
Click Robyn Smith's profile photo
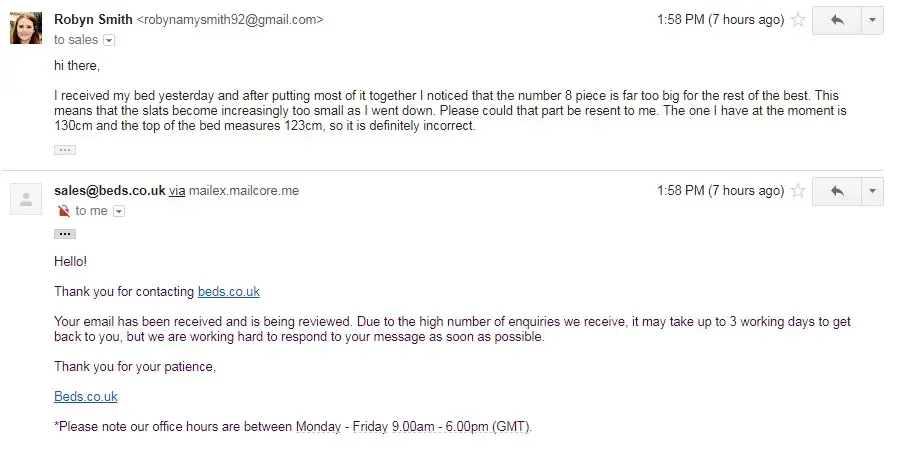[x=25, y=27]
